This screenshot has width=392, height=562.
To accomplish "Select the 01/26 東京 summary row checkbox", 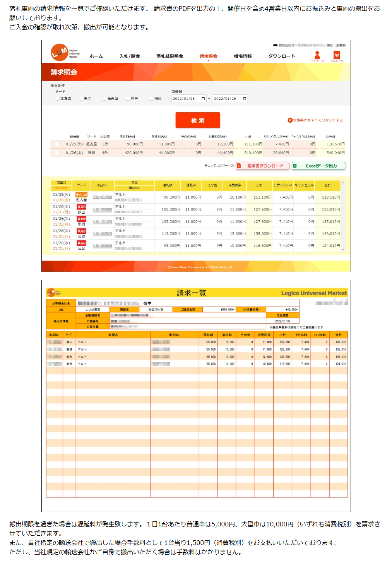I will (57, 153).
